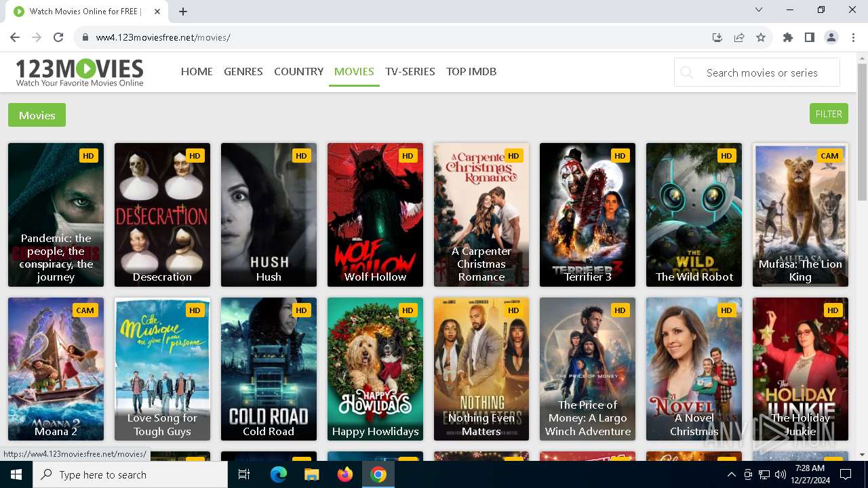Viewport: 868px width, 488px height.
Task: Toggle the browser side panel icon
Action: tap(810, 37)
